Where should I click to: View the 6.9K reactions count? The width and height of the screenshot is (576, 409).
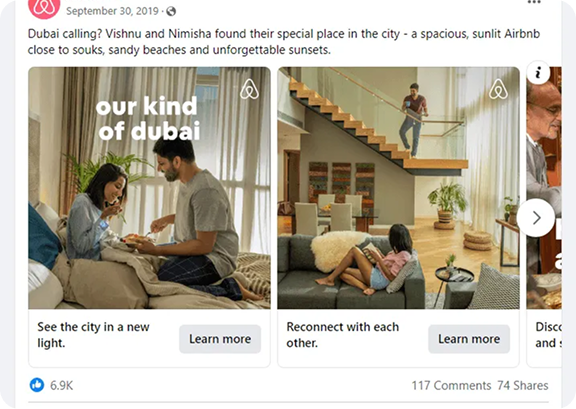coord(61,385)
